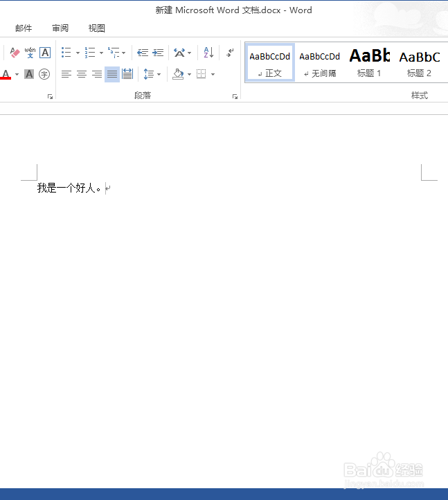Open the line spacing dropdown arrow
Image resolution: width=448 pixels, height=500 pixels.
(159, 75)
